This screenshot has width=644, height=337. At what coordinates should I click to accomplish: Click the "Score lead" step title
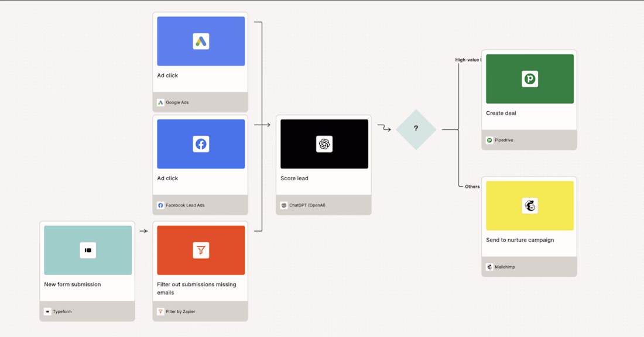click(x=294, y=178)
